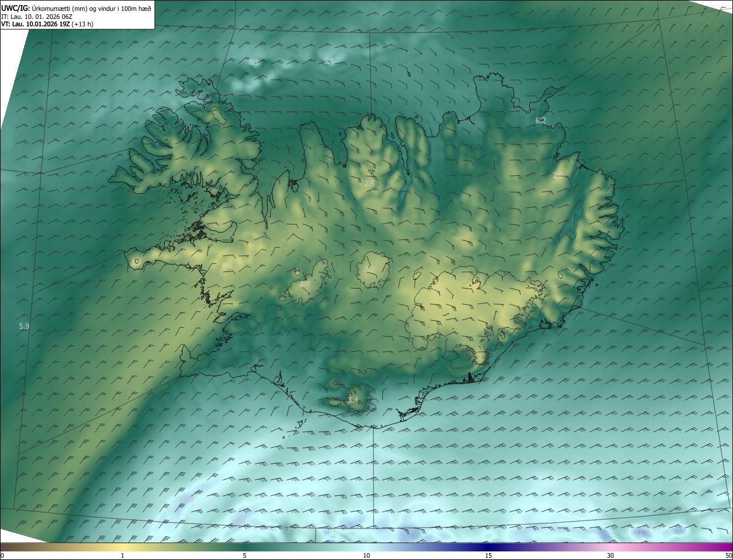Click the 0 tick on the colour scale
733x560 pixels.
2,555
